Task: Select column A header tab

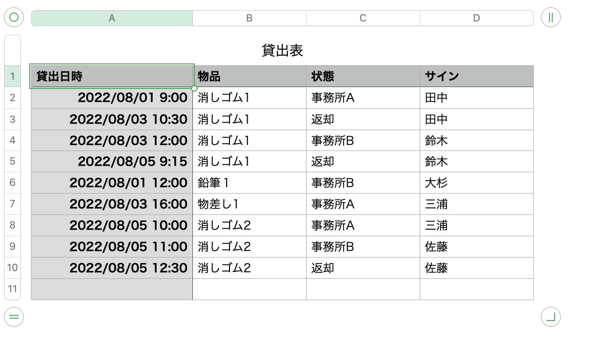Action: (112, 18)
